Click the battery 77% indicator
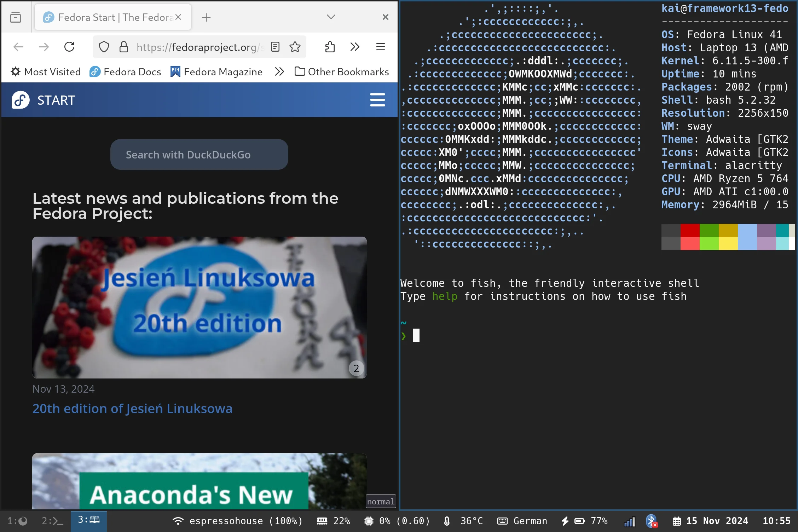The image size is (798, 532). (x=584, y=521)
